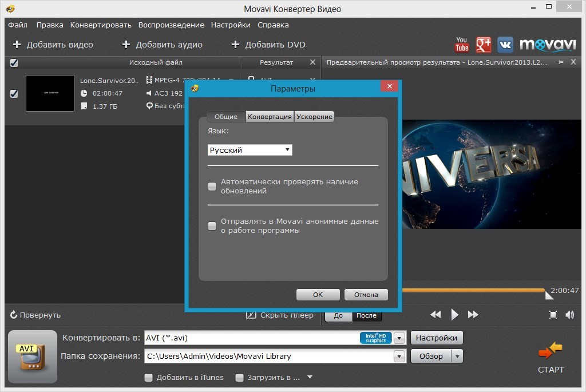The width and height of the screenshot is (586, 392).
Task: Click the fast forward playback icon
Action: 473,315
